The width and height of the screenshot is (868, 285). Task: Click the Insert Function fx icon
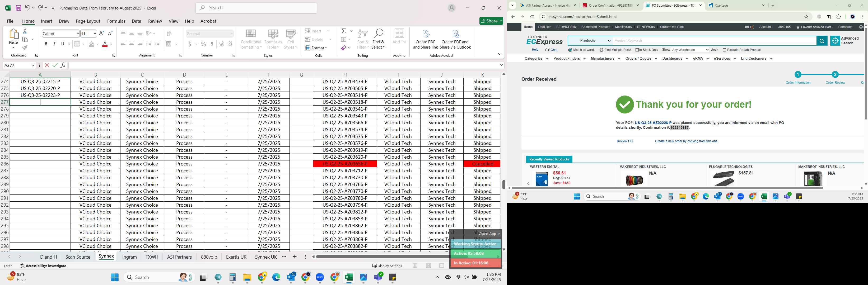click(x=63, y=65)
